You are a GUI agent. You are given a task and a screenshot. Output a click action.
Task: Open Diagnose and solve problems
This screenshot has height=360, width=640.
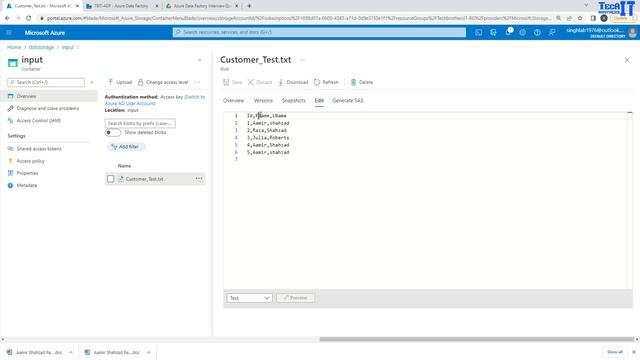pyautogui.click(x=48, y=109)
